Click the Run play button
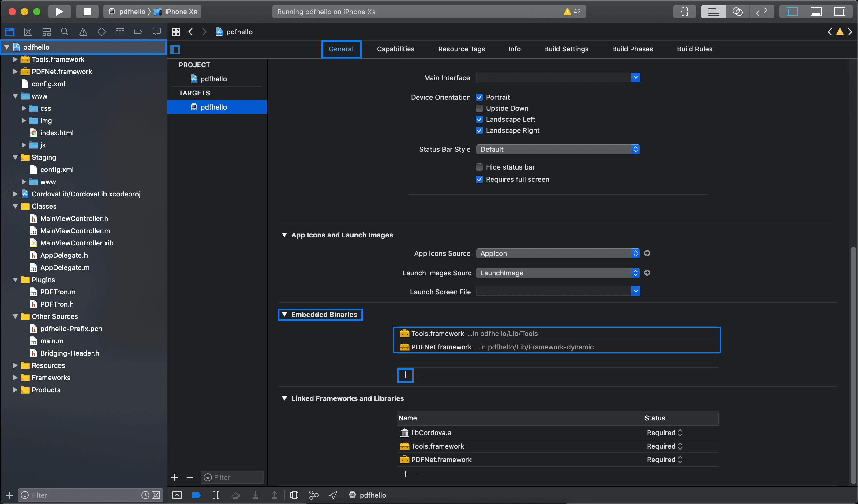This screenshot has height=504, width=858. click(59, 12)
